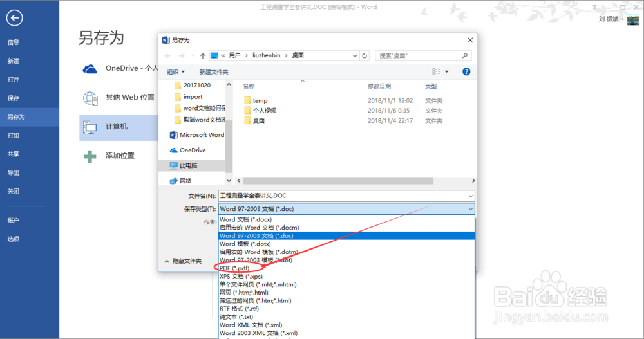Click the user account avatar picture
644x339 pixels.
pyautogui.click(x=633, y=19)
